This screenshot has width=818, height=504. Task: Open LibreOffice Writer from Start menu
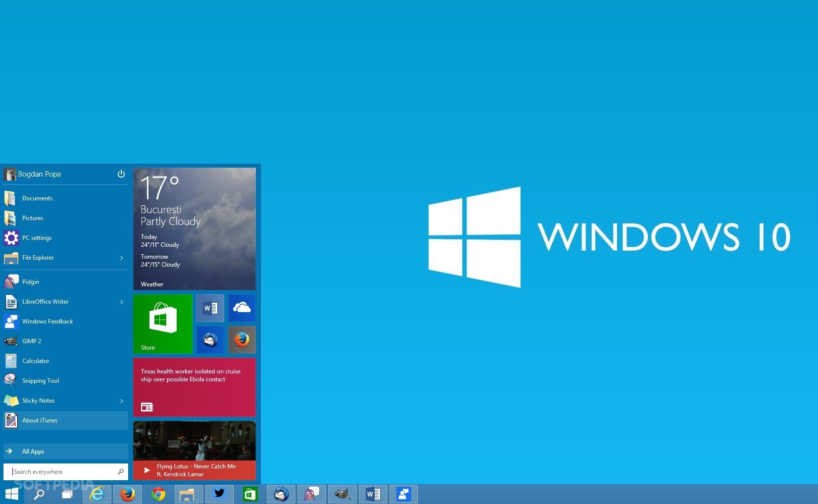coord(65,302)
